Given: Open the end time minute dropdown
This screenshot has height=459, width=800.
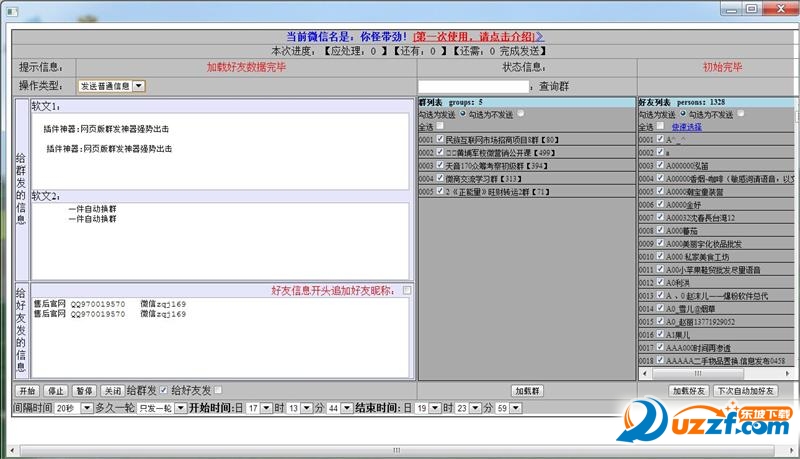Looking at the screenshot, I should (508, 408).
